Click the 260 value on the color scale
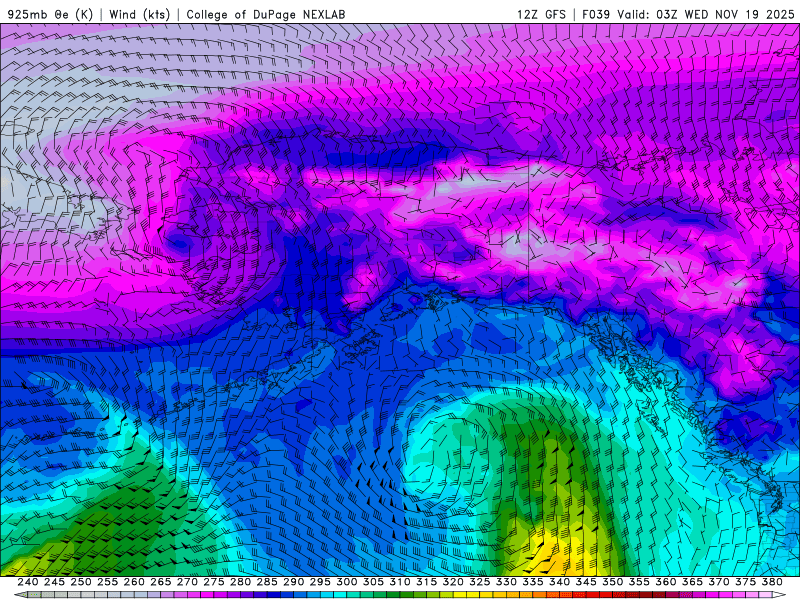Viewport: 800px width, 600px height. coord(134,582)
